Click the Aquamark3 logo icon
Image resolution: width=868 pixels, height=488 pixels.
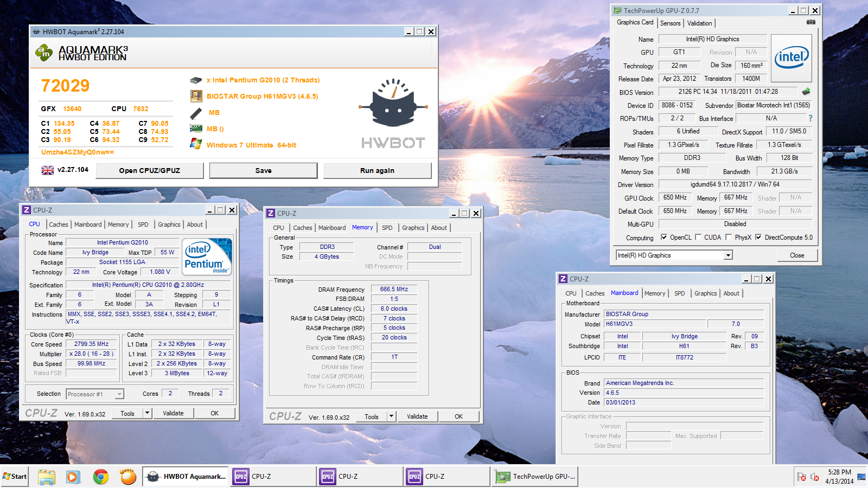(44, 53)
